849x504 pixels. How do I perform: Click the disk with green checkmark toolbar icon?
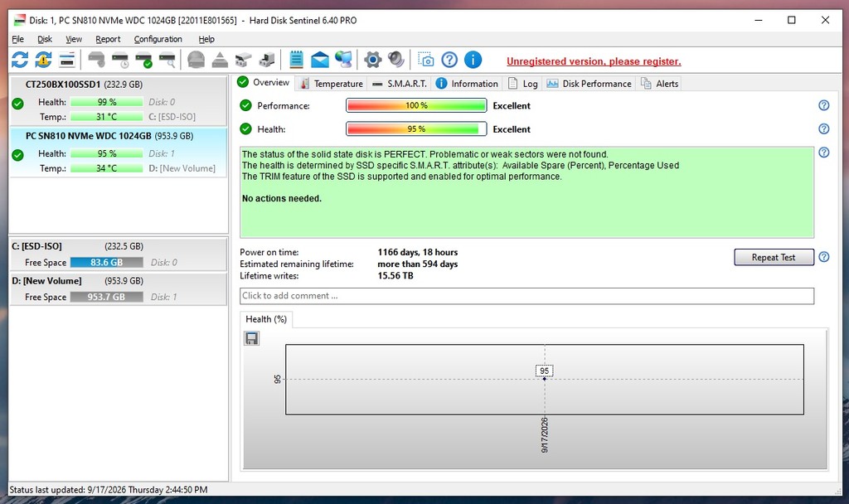(x=143, y=60)
